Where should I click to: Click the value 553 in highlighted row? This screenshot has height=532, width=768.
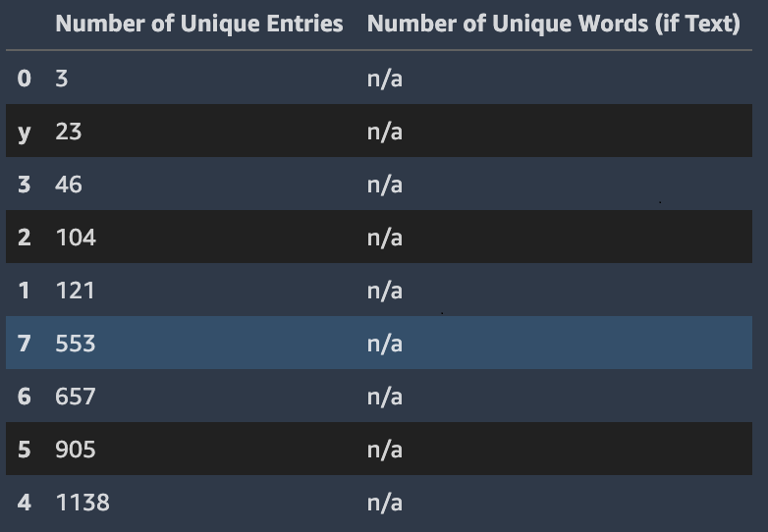point(76,344)
